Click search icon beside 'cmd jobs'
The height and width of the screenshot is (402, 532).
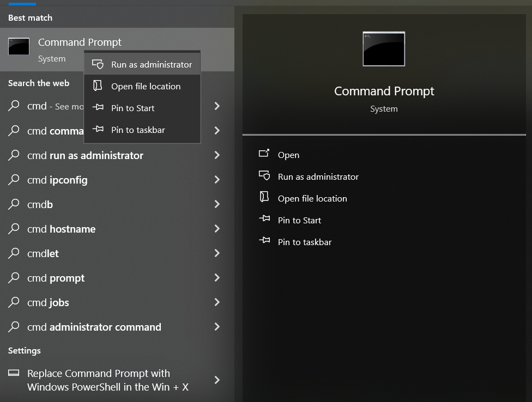pyautogui.click(x=14, y=302)
